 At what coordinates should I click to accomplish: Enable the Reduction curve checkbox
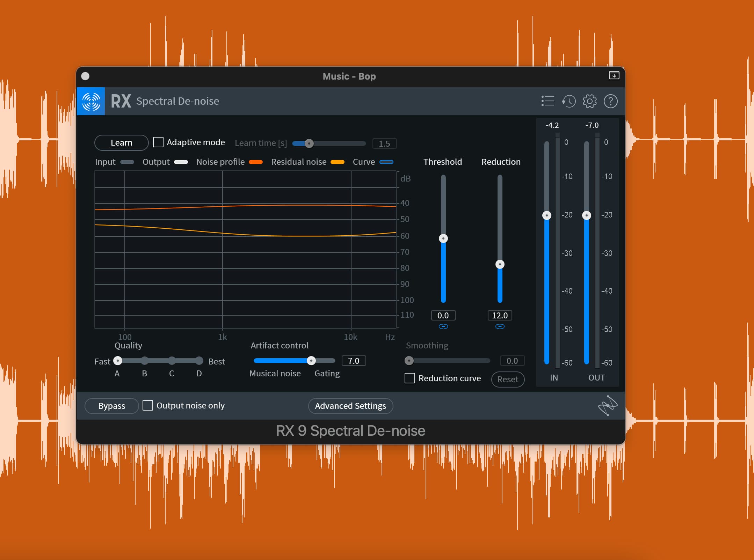[410, 378]
